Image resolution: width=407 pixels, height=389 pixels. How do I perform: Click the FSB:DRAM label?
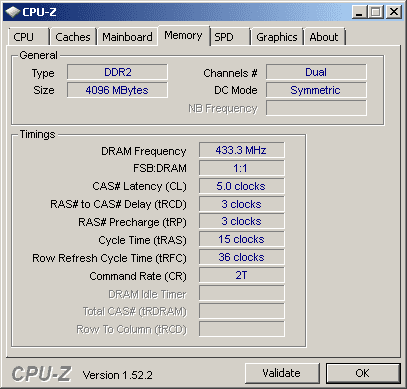click(160, 168)
